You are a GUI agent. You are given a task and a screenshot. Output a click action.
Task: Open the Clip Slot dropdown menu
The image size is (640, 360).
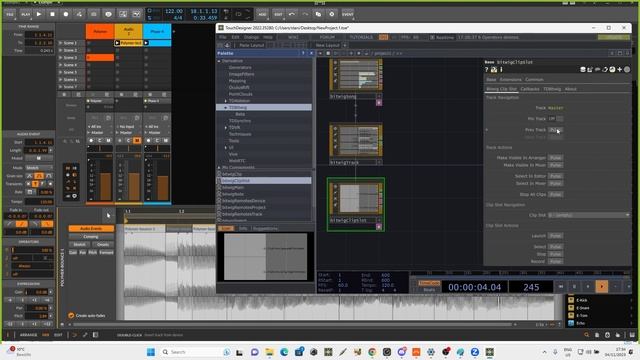click(x=589, y=215)
